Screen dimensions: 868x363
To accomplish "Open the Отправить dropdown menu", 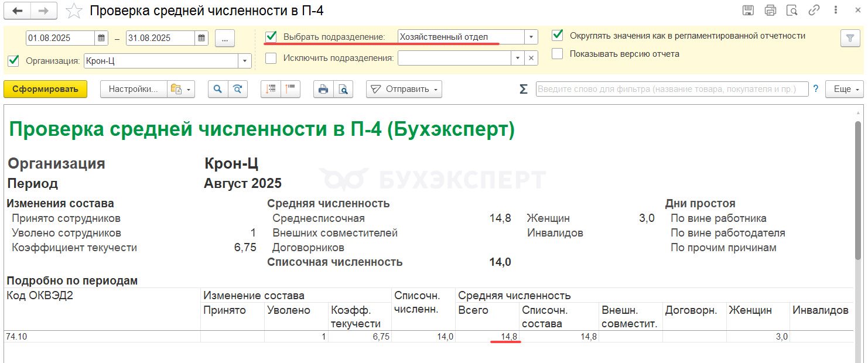I will [404, 89].
